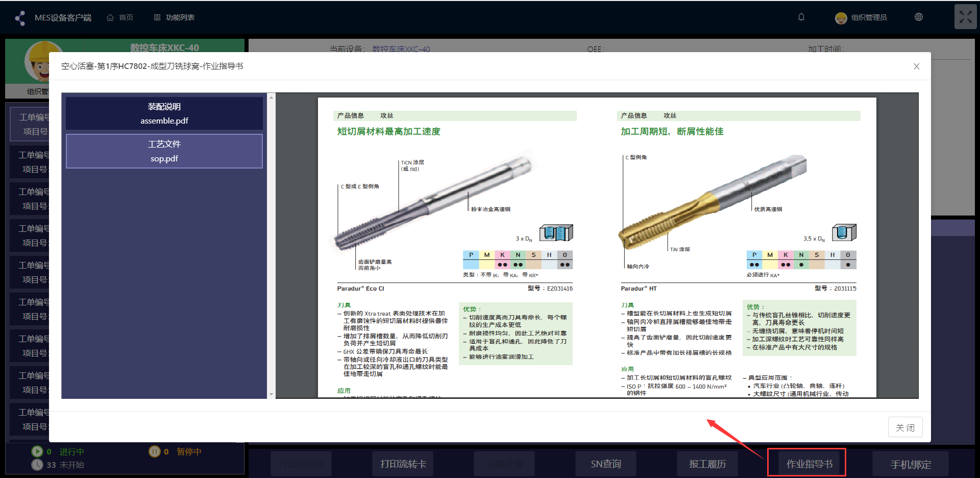
Task: Click 3,5 x DN thread depth icon
Action: (844, 232)
